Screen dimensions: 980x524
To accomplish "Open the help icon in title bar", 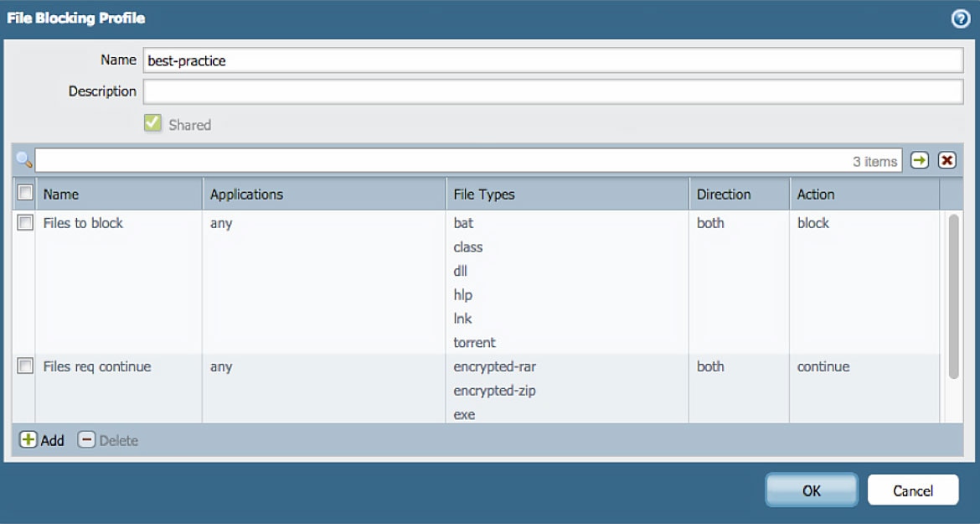I will tap(961, 18).
